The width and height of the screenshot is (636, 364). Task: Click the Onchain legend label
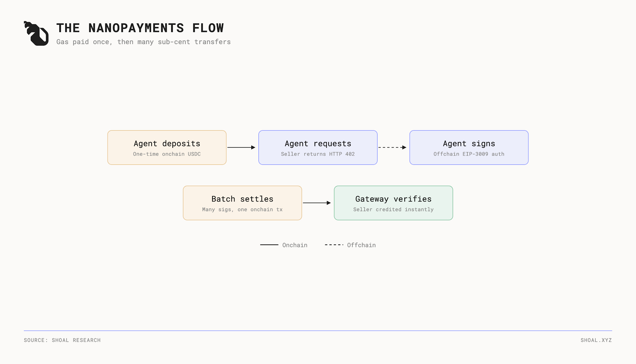[x=295, y=245]
